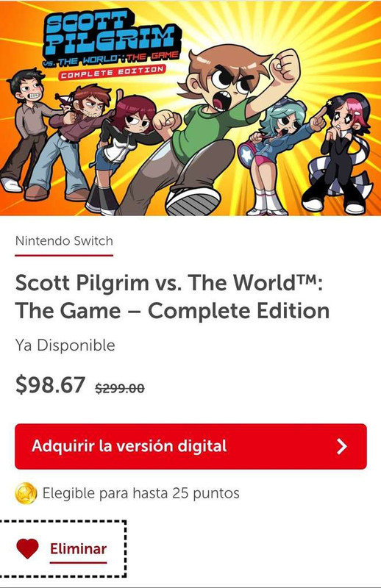Open the game banner artwork
The image size is (381, 588).
pos(190,108)
